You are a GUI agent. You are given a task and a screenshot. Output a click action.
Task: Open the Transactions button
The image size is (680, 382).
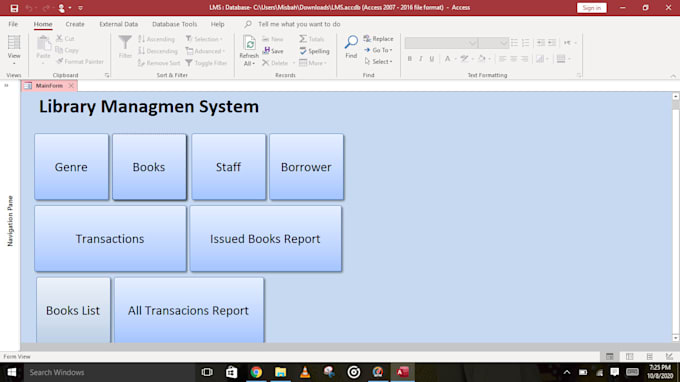110,239
